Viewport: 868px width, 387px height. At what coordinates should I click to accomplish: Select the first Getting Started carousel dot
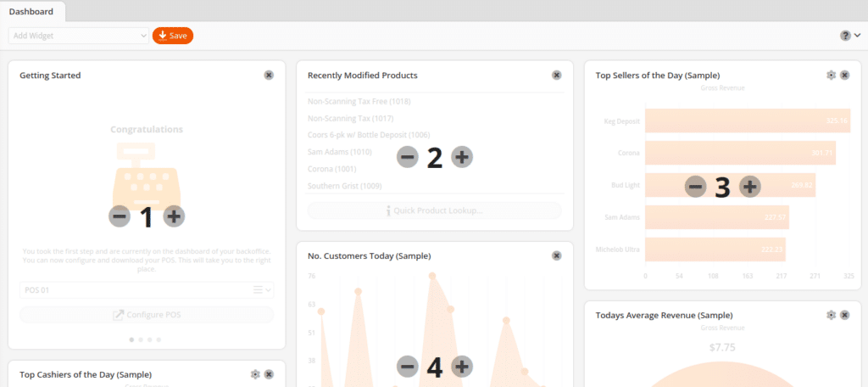point(131,339)
